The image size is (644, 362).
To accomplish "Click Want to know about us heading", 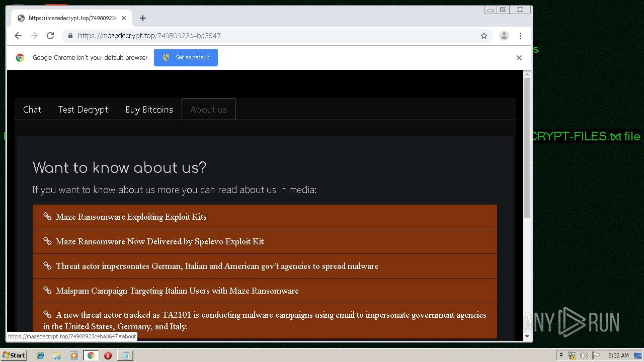I will point(119,168).
